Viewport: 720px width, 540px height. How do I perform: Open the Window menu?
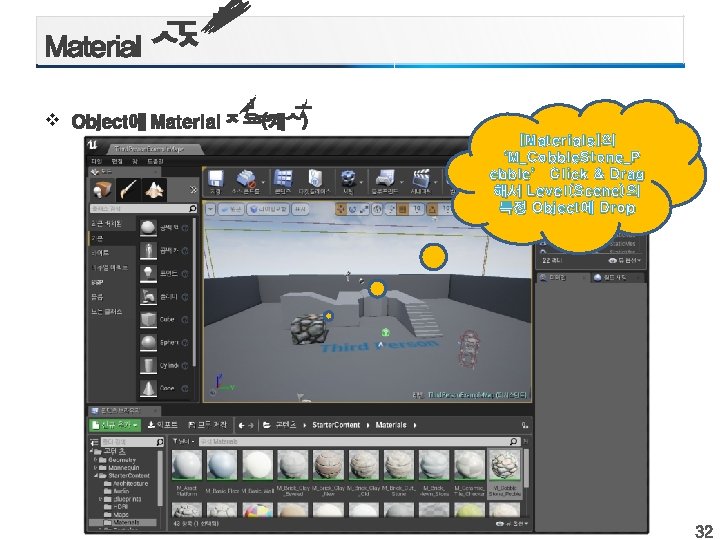(135, 162)
